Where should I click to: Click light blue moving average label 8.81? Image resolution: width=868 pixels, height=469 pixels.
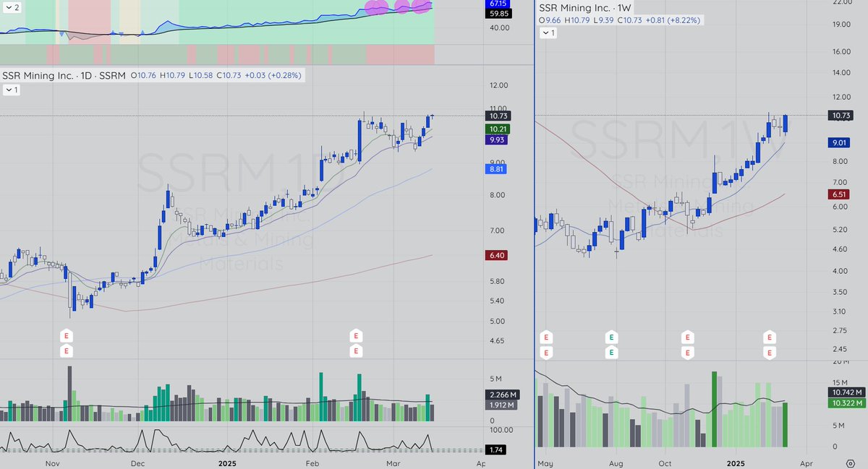click(498, 168)
